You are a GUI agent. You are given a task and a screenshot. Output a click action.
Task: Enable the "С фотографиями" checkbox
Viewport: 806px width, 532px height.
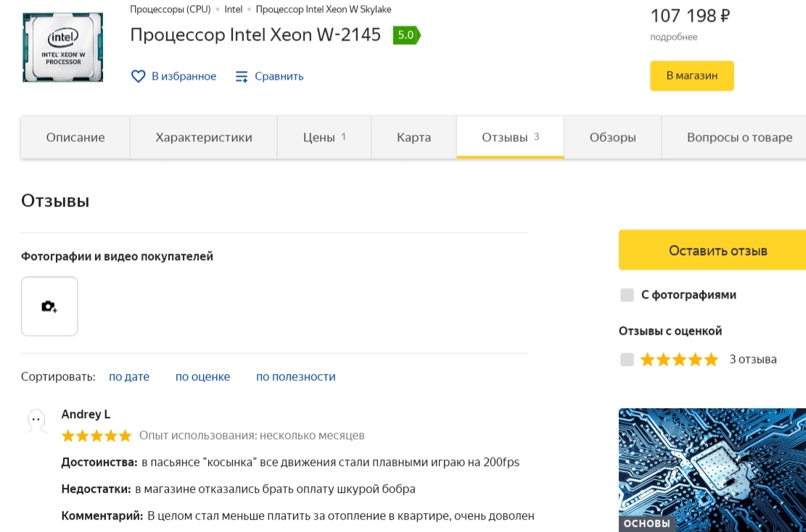pos(628,295)
